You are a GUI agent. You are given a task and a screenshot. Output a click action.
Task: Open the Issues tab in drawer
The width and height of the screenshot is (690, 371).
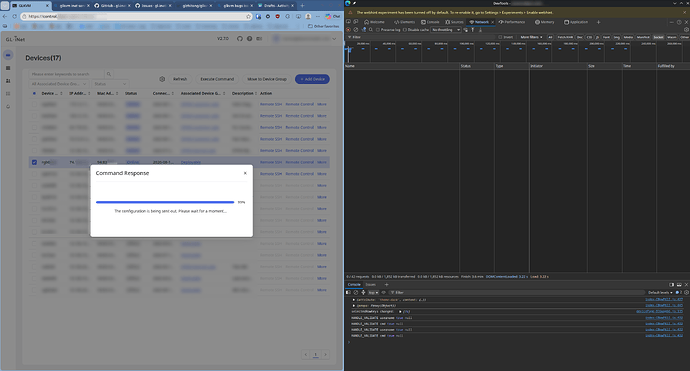[x=371, y=284]
